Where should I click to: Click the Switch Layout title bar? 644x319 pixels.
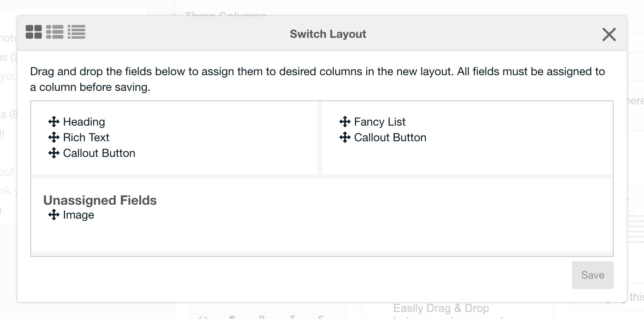pyautogui.click(x=328, y=34)
